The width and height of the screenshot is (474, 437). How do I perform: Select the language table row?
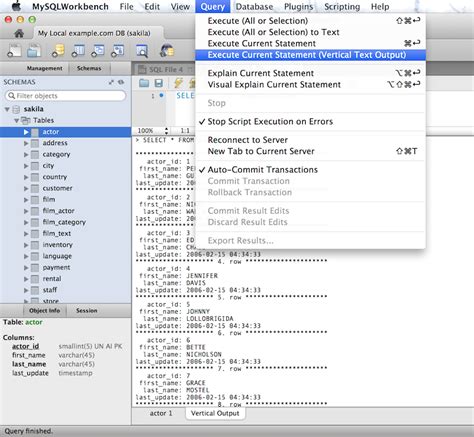(x=65, y=256)
